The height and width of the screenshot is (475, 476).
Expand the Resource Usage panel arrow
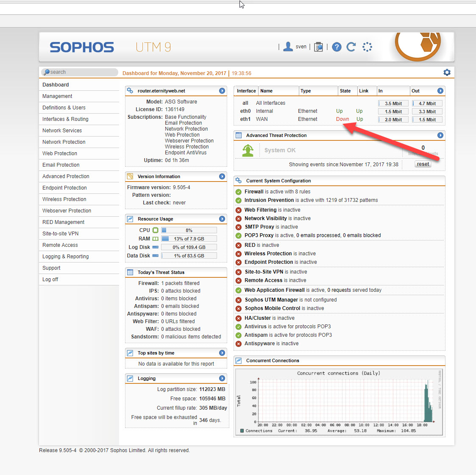[x=222, y=219]
